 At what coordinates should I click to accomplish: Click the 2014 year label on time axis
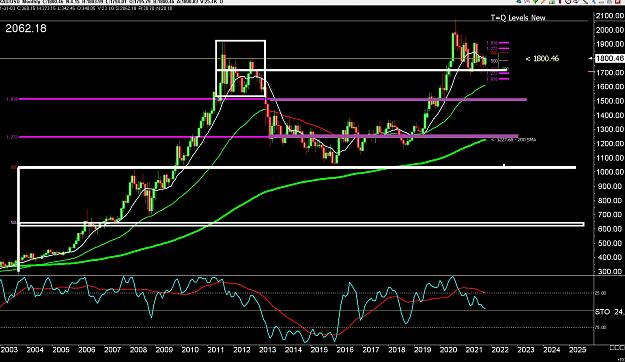point(293,350)
